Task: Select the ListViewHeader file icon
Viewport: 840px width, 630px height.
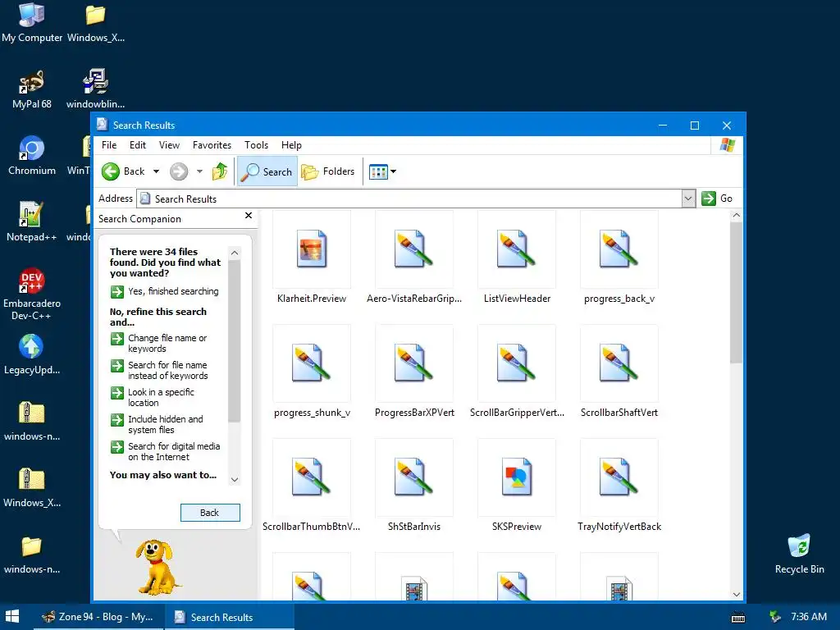Action: coord(517,249)
